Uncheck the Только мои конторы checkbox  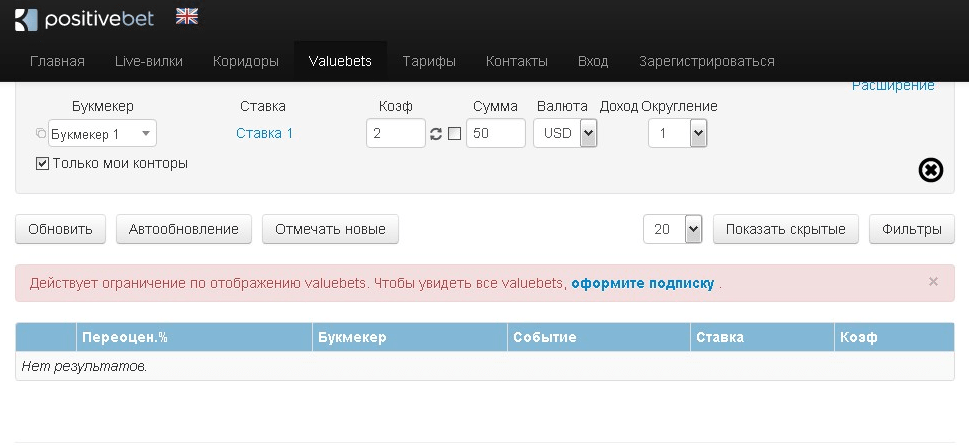tap(43, 164)
